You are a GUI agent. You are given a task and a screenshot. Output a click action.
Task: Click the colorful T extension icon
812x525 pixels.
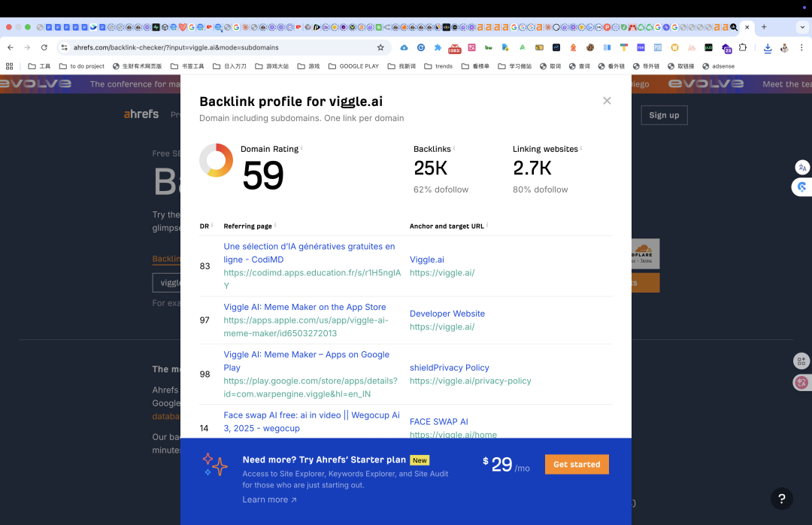[623, 47]
